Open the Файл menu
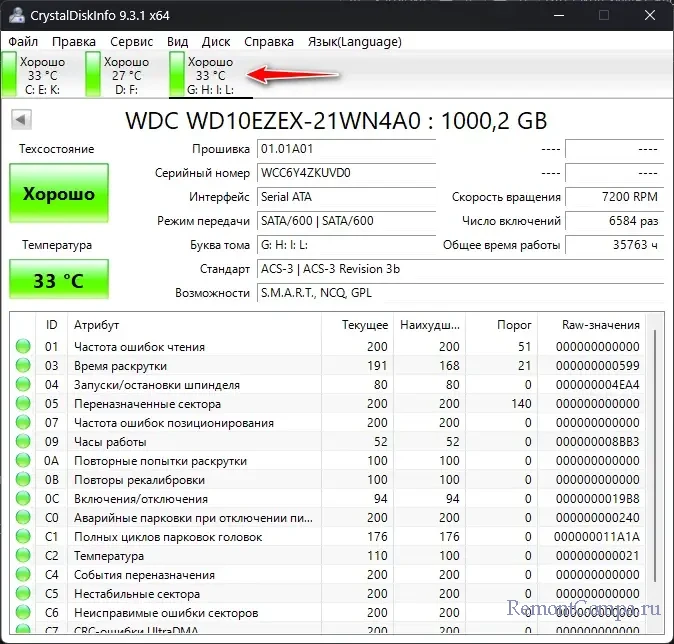Screen dimensions: 674x644 pyautogui.click(x=23, y=41)
